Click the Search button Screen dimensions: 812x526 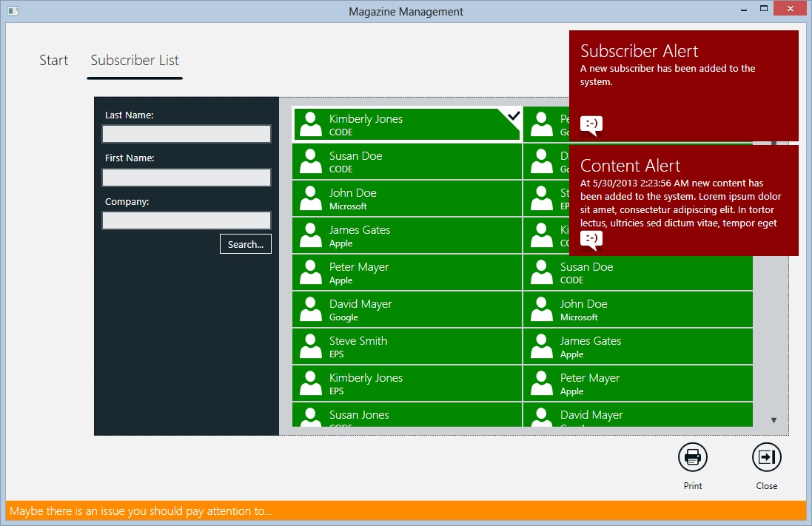[245, 243]
